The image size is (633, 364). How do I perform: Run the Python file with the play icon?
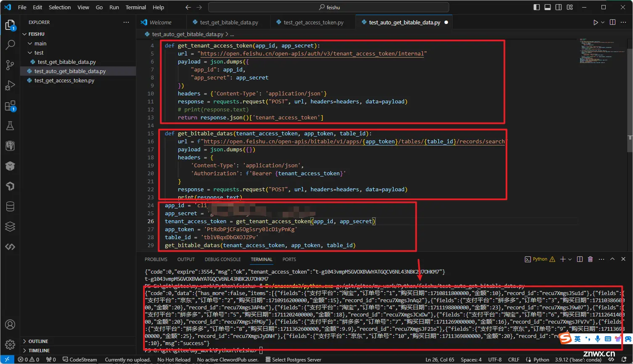(596, 22)
